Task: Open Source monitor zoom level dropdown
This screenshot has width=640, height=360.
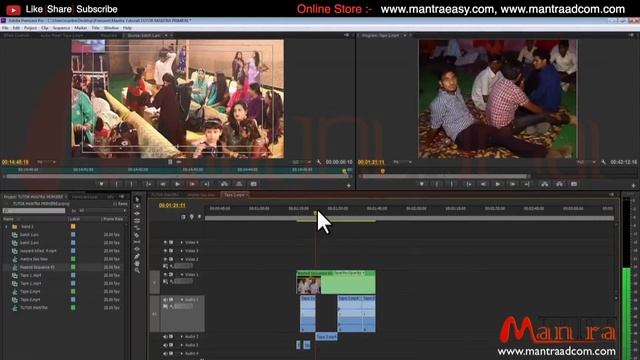Action: tap(47, 162)
